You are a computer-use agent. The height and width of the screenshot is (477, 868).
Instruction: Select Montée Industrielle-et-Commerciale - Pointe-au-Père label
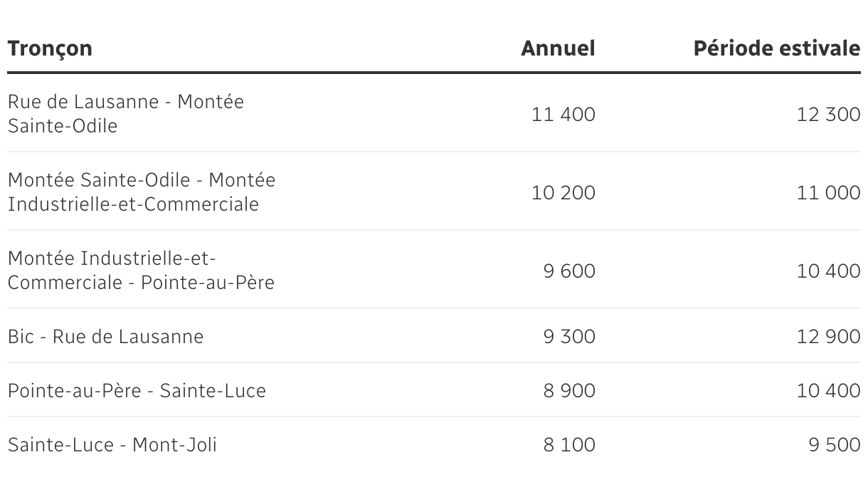coord(141,271)
